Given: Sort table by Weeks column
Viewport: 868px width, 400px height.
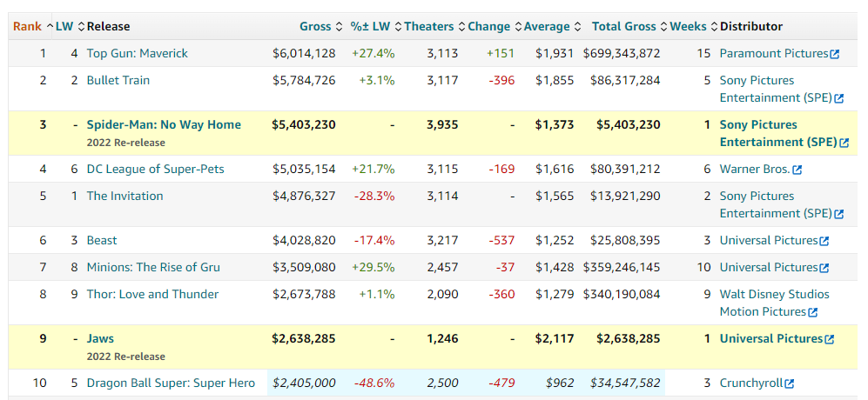Looking at the screenshot, I should (693, 27).
